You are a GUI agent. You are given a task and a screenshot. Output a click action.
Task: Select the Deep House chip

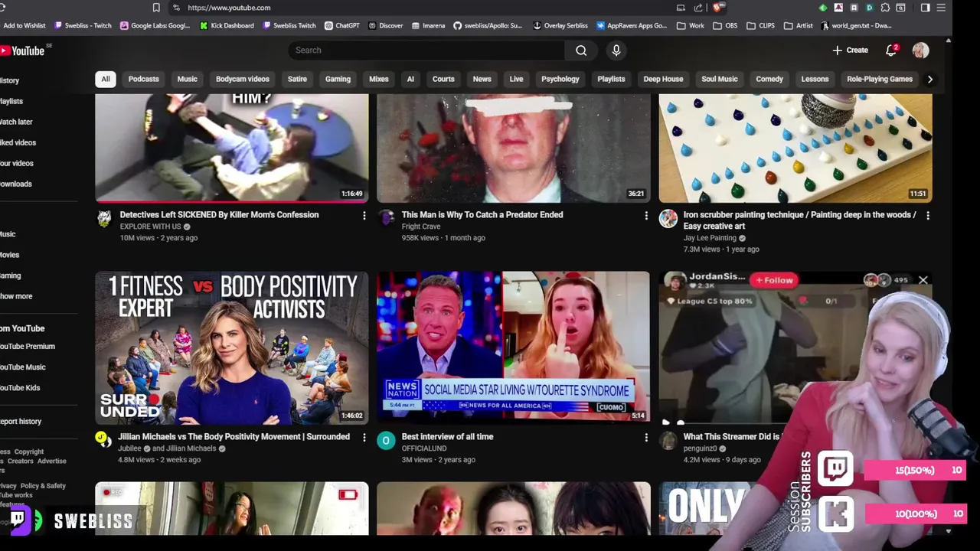coord(663,79)
